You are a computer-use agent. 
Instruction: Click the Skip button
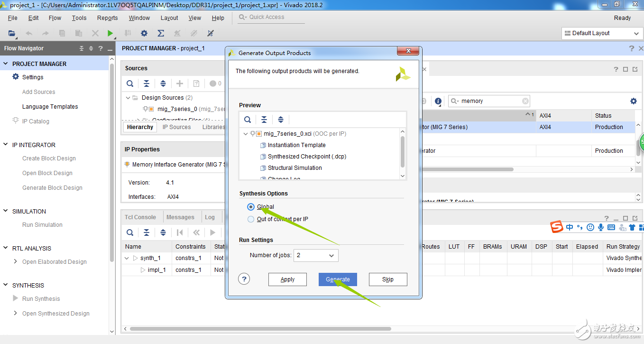tap(388, 279)
